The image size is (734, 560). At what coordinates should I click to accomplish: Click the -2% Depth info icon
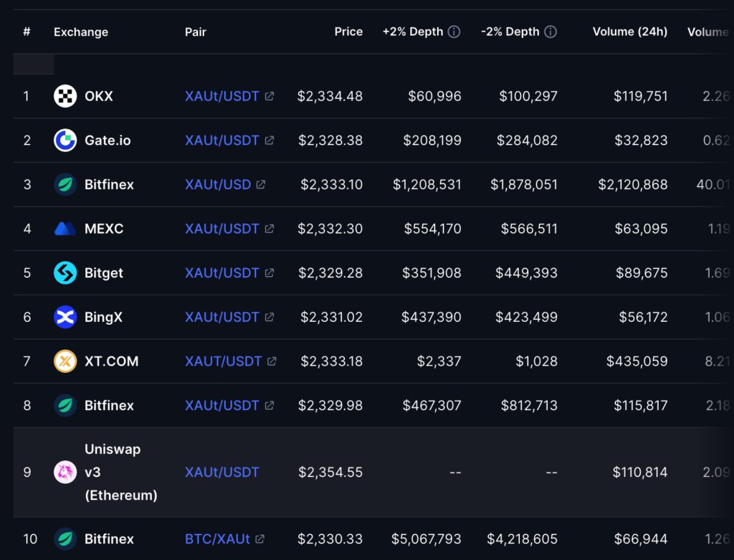(550, 32)
